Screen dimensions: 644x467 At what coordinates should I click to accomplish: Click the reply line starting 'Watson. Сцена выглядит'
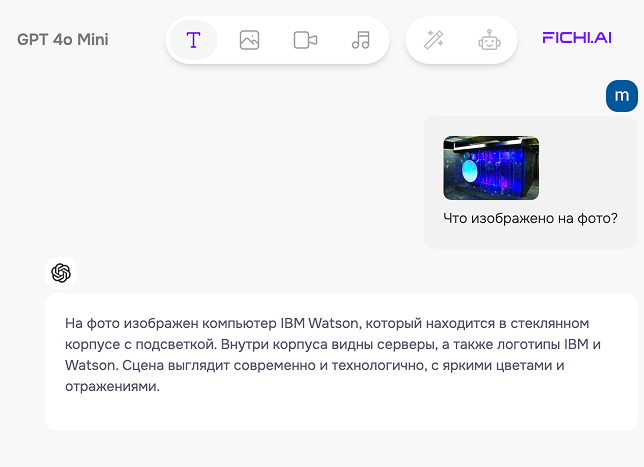[315, 365]
